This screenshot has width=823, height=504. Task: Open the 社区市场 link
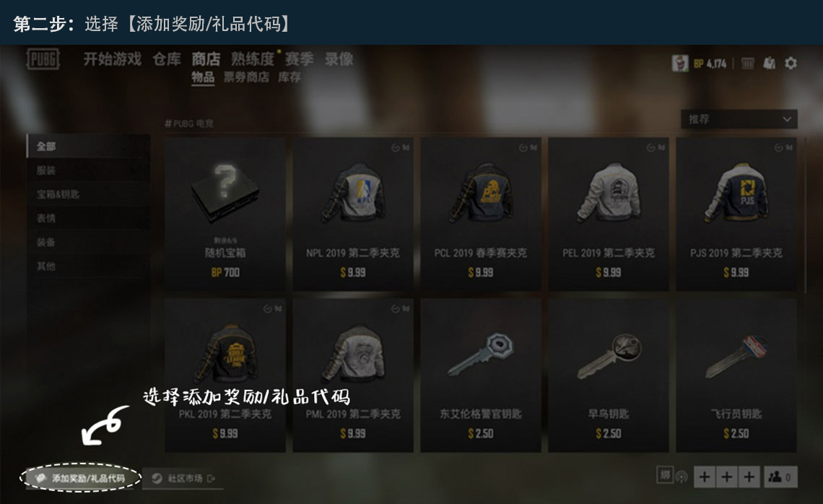click(x=183, y=478)
